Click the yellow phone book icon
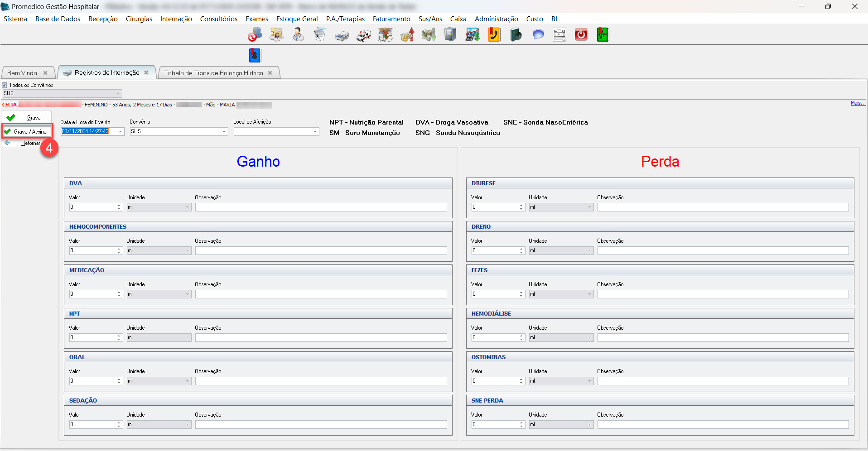Image resolution: width=868 pixels, height=451 pixels. [494, 35]
